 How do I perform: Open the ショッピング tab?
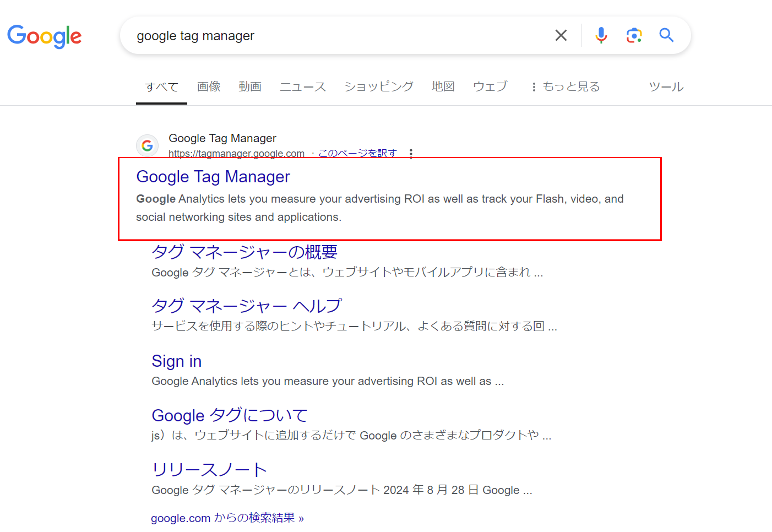pyautogui.click(x=378, y=87)
